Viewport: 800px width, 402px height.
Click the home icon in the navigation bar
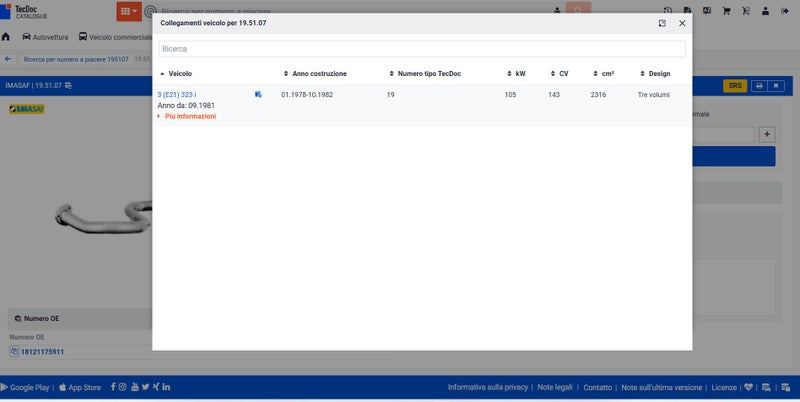pos(7,37)
